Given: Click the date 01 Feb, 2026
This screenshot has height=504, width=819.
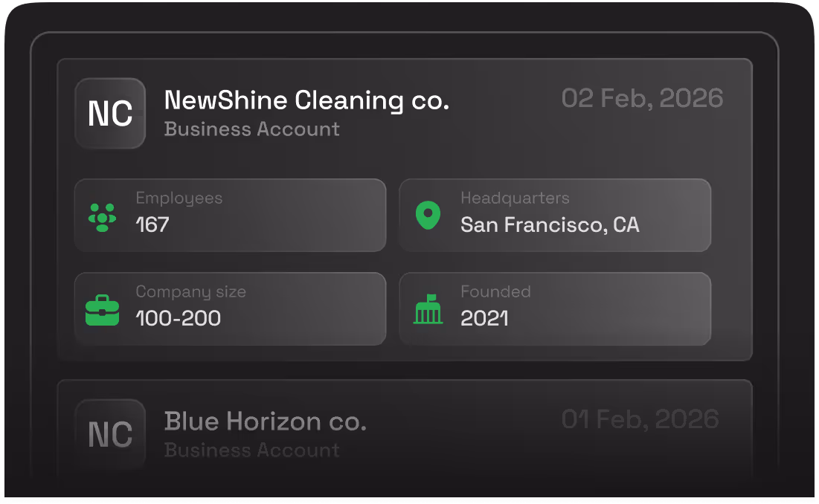Looking at the screenshot, I should pyautogui.click(x=640, y=419).
